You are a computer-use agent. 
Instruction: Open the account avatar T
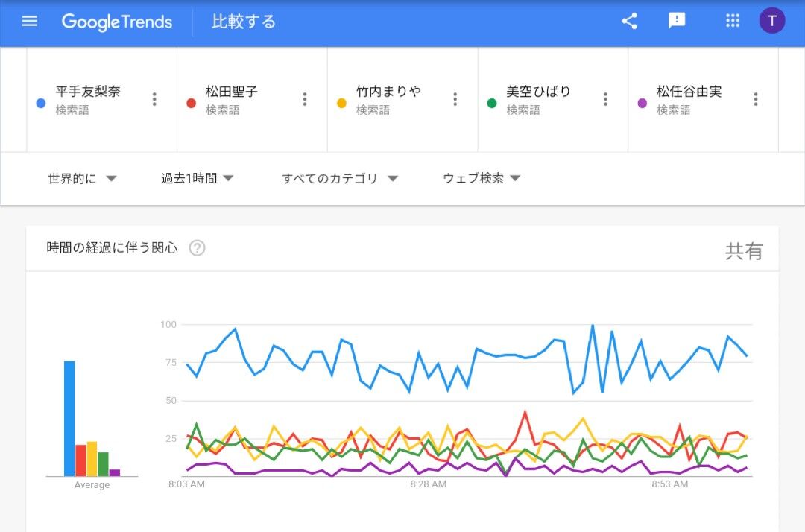click(772, 21)
